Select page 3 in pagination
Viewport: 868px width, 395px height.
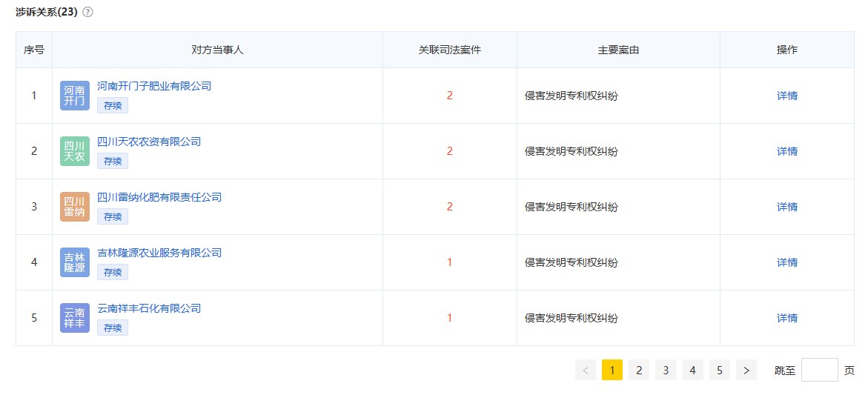point(666,370)
